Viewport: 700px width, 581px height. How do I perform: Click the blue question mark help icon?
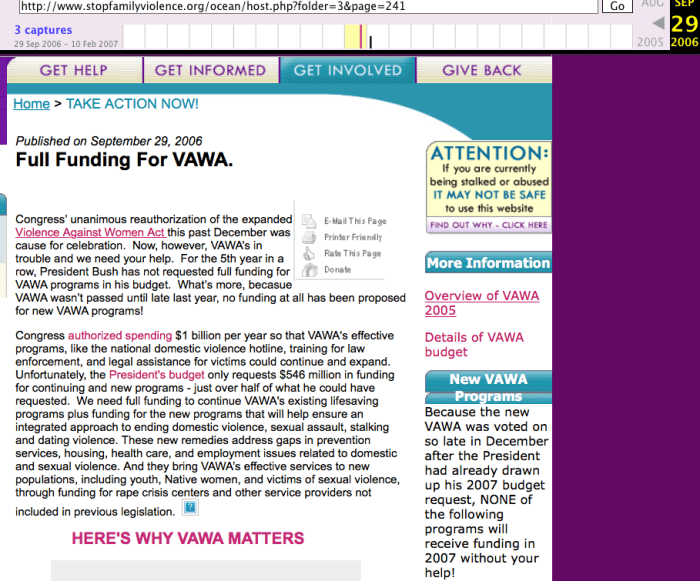point(191,508)
